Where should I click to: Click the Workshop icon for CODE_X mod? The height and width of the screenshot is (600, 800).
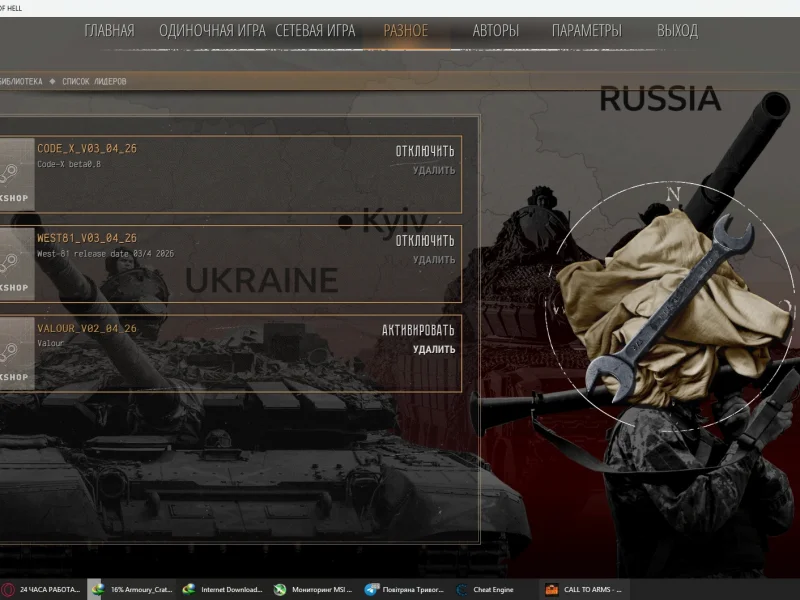tap(16, 174)
